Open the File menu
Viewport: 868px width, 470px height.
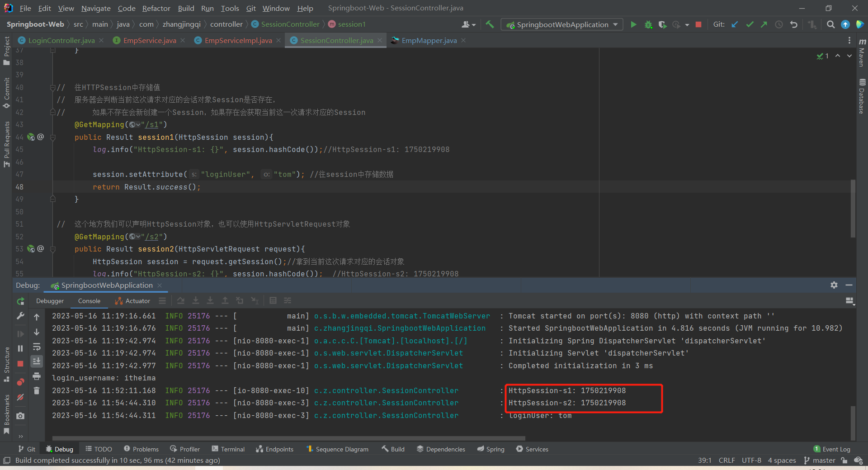(25, 8)
